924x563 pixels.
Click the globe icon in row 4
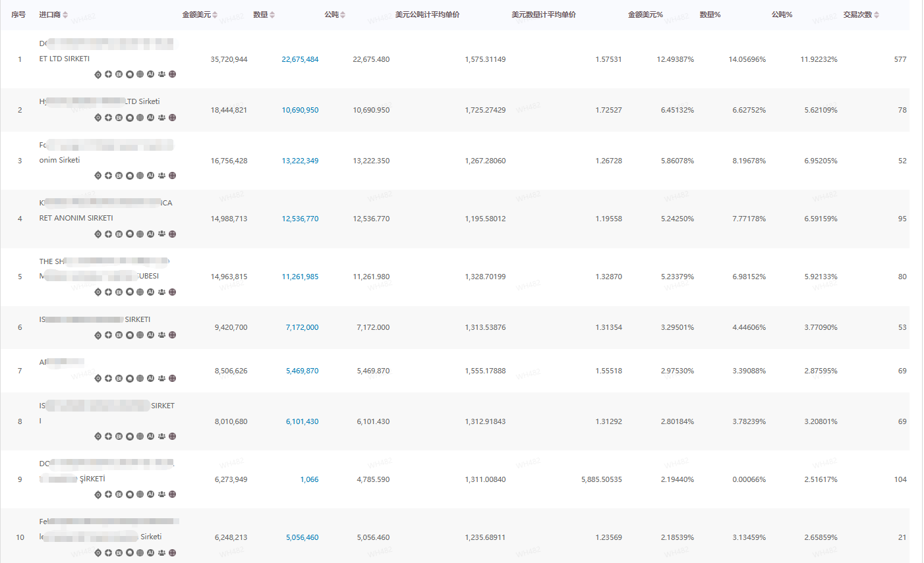pyautogui.click(x=140, y=234)
